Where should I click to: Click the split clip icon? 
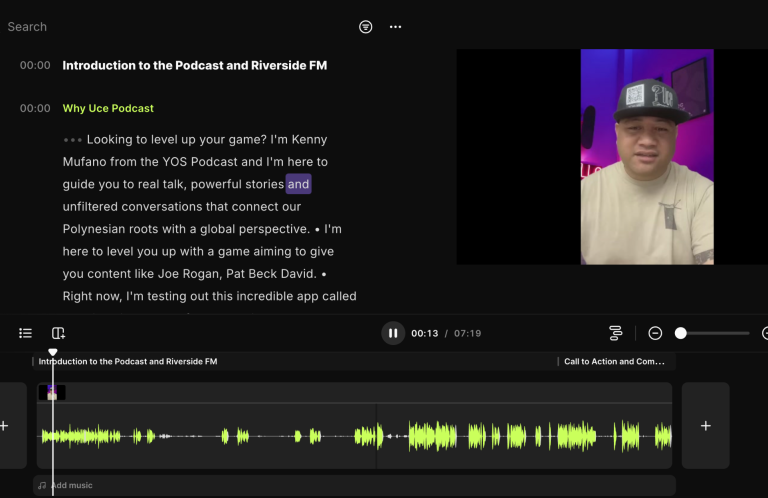point(58,333)
